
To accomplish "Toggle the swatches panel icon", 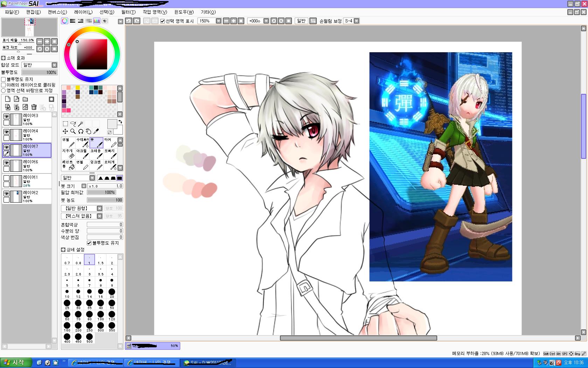I will click(97, 21).
